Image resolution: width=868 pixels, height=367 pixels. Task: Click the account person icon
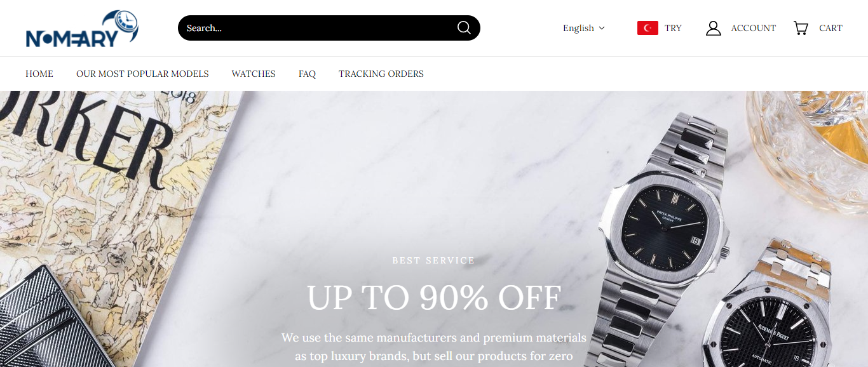714,28
